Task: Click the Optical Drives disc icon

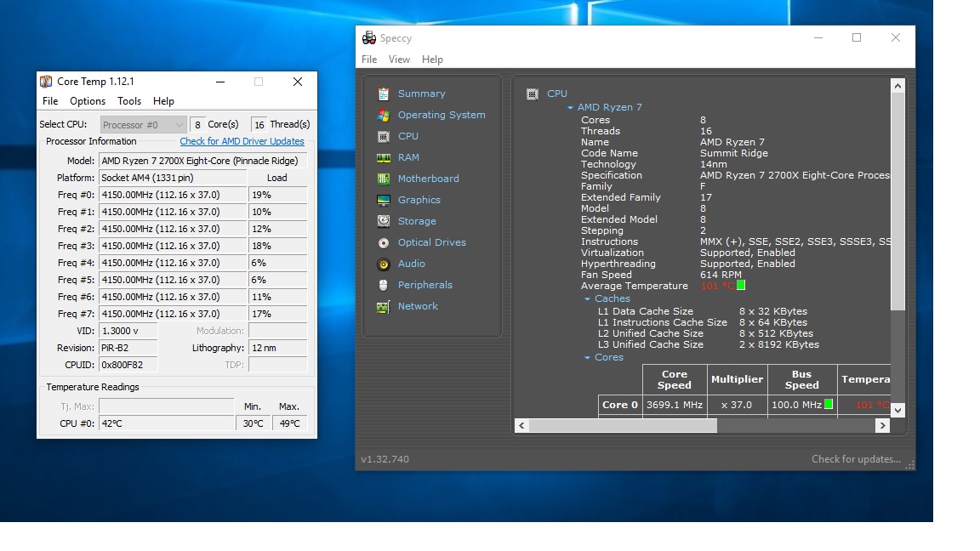Action: (383, 242)
